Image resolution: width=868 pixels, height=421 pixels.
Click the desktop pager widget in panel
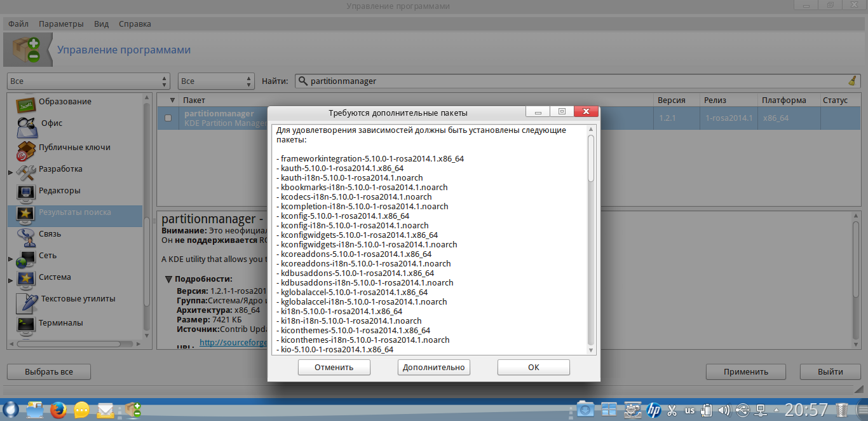[x=609, y=410]
